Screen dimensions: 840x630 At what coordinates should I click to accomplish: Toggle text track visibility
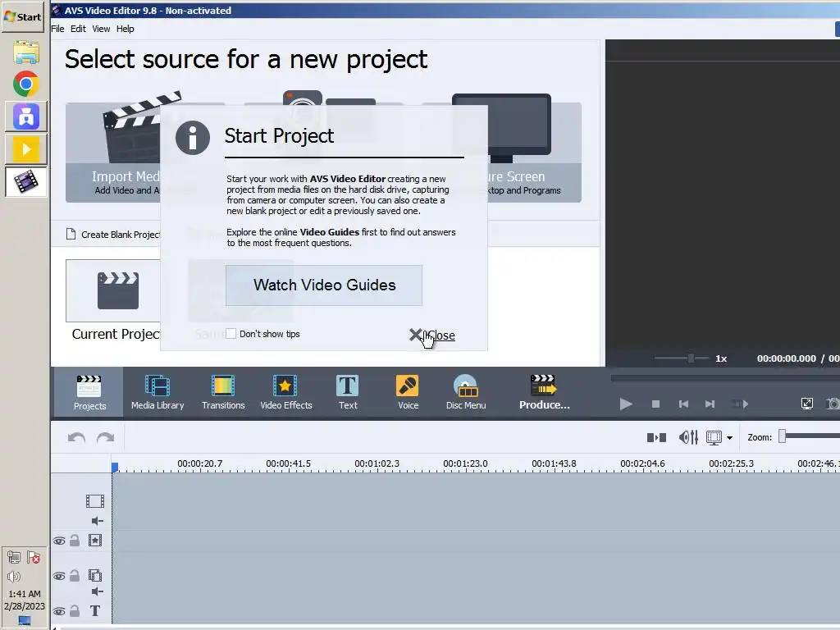click(59, 611)
